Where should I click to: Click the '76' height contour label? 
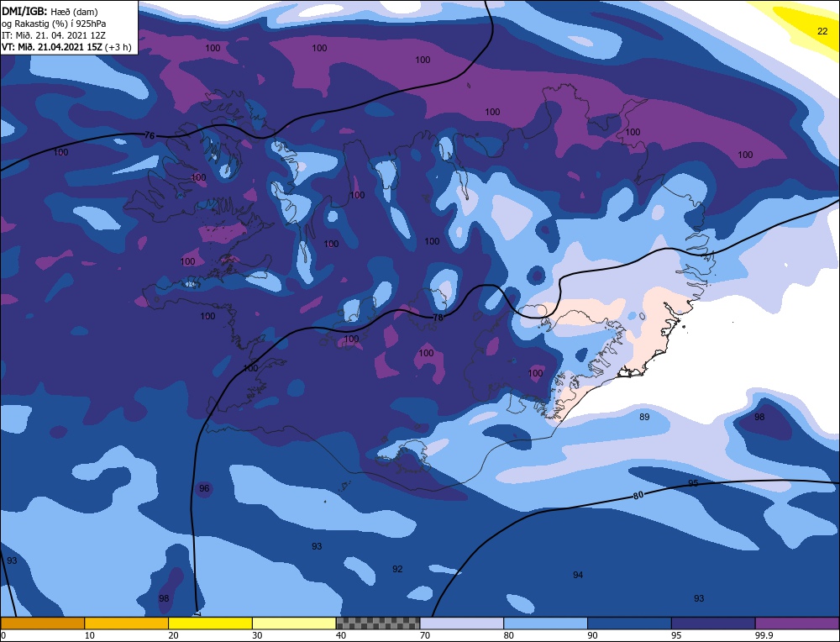(150, 135)
